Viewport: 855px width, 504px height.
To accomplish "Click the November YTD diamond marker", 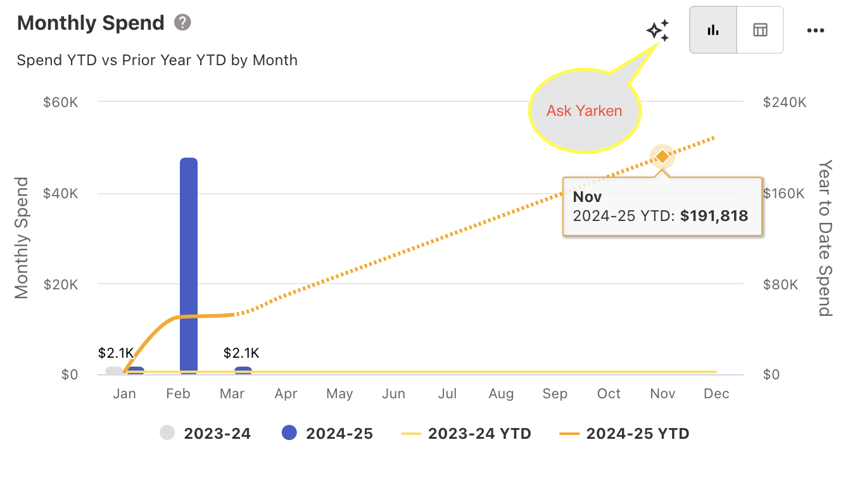I will point(662,156).
